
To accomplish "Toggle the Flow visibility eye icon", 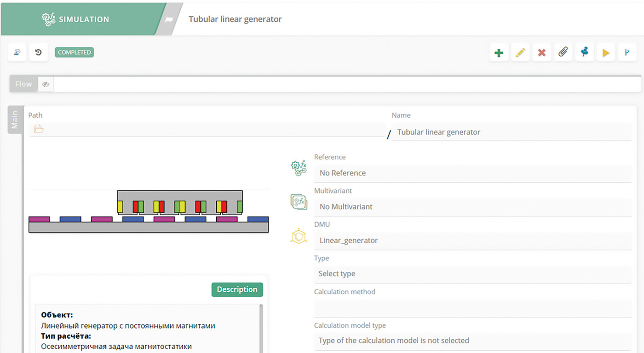I will pos(46,84).
